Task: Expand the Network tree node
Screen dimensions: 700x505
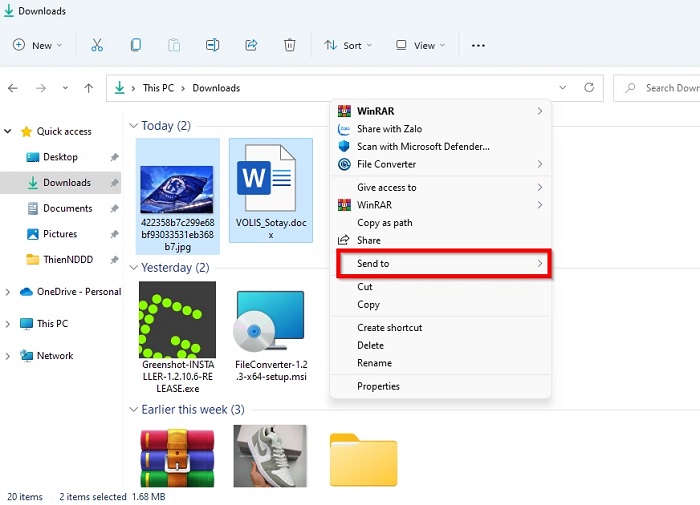Action: pos(8,356)
